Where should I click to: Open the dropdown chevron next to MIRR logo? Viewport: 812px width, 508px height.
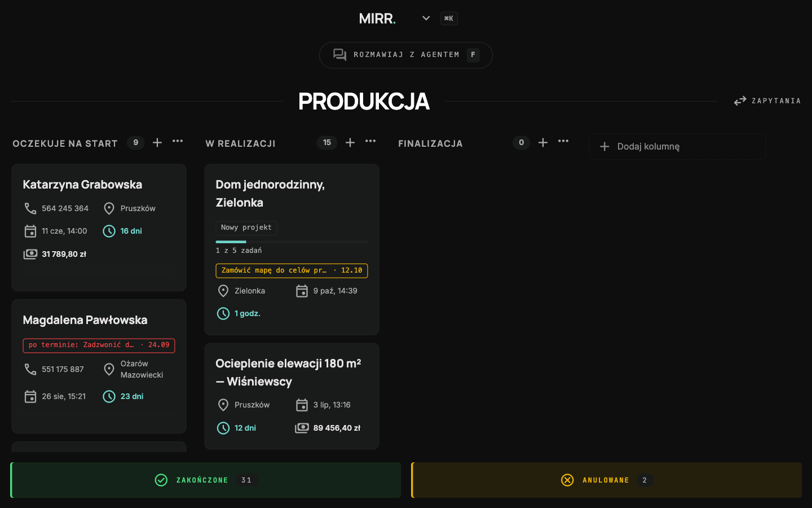(426, 18)
